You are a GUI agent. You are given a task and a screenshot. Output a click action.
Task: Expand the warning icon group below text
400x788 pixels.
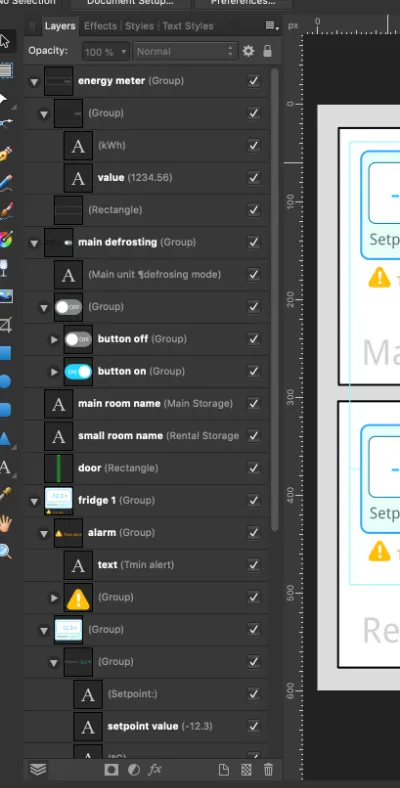54,598
